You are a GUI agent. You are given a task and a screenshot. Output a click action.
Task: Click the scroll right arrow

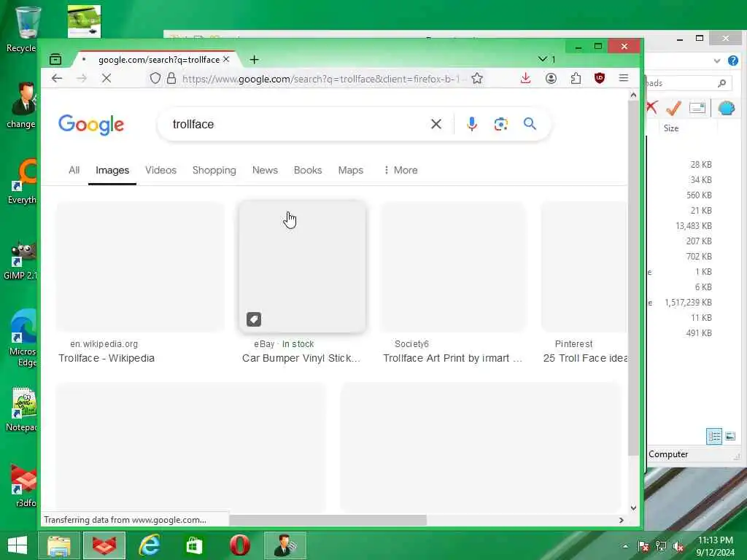pyautogui.click(x=622, y=520)
